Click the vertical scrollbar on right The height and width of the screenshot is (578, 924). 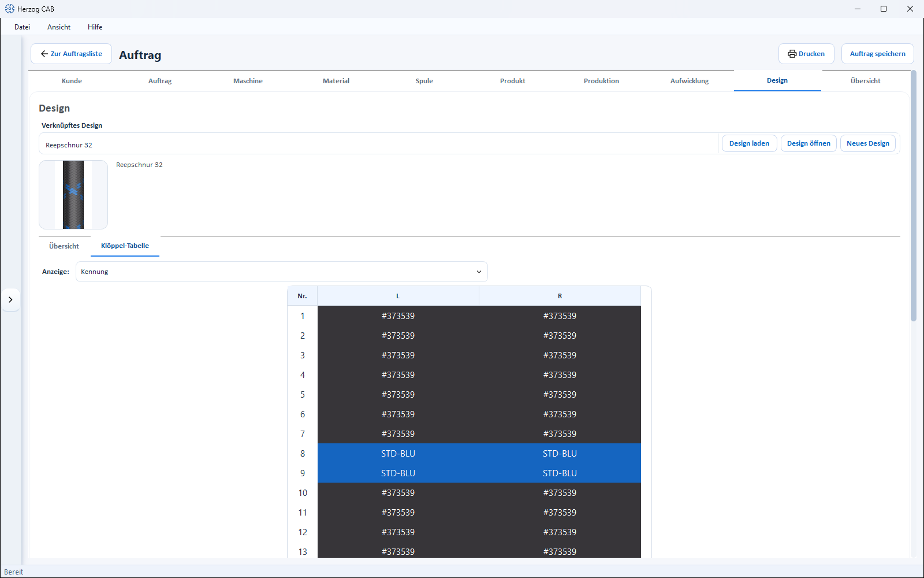click(914, 195)
